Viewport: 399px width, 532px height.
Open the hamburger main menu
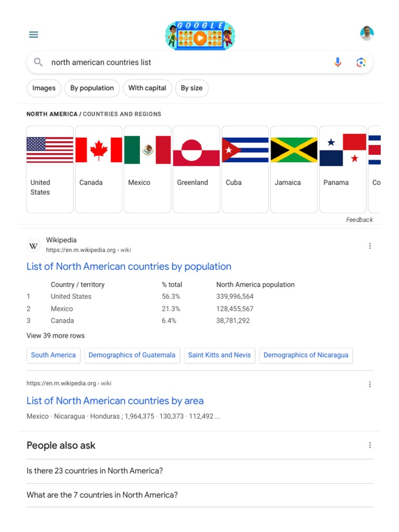[34, 35]
